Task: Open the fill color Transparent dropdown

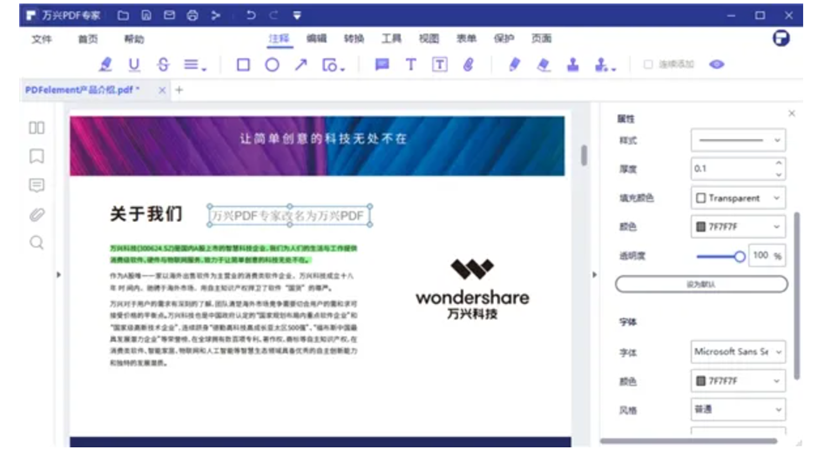Action: (738, 198)
